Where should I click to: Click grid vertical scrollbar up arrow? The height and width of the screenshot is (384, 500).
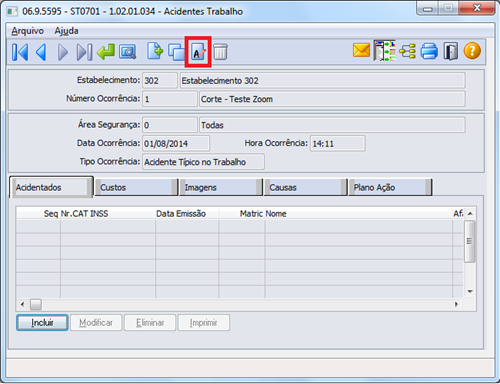[x=470, y=214]
